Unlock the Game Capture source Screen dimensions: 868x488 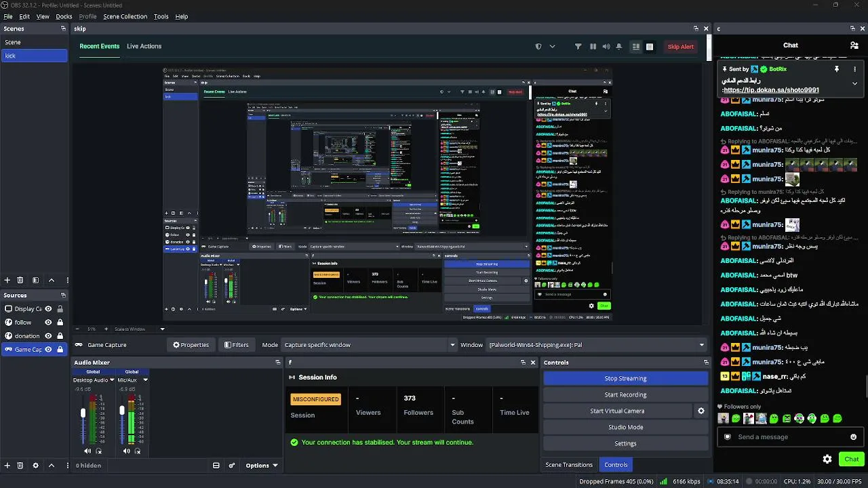point(60,350)
